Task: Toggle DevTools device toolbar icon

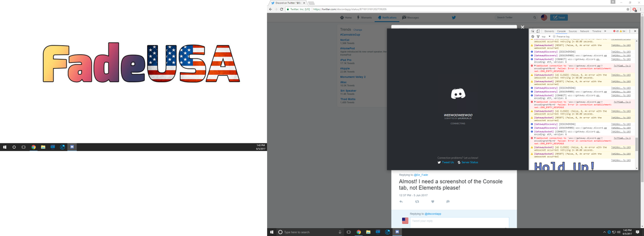Action: click(538, 31)
